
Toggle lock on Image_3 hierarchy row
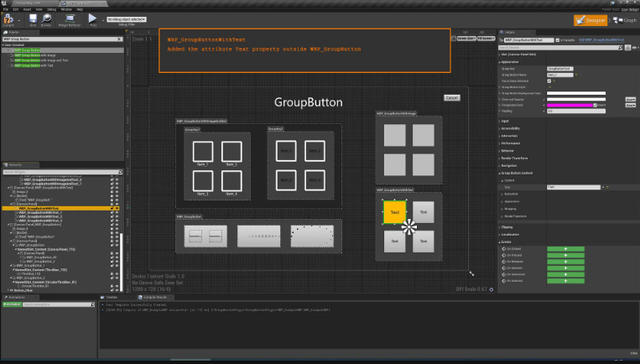click(x=112, y=192)
